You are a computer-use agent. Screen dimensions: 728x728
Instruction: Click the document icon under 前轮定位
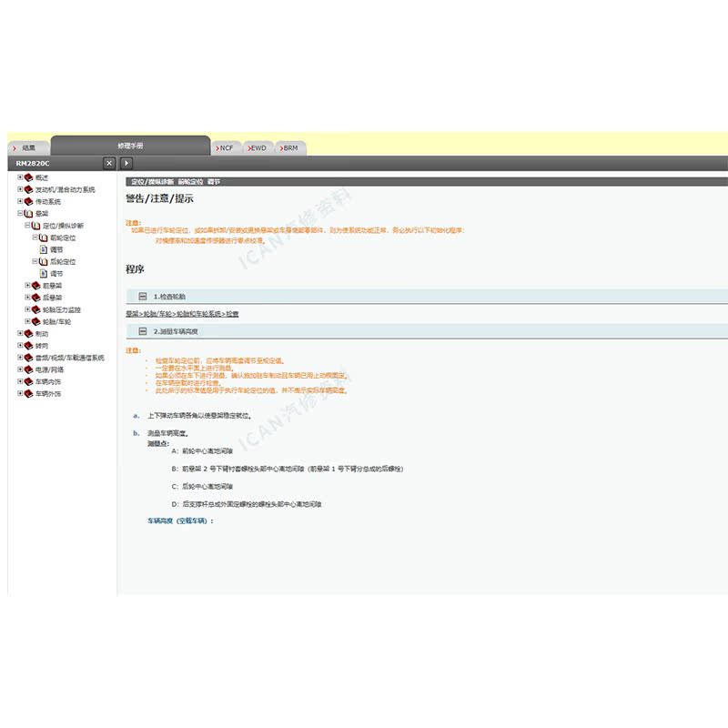(x=44, y=249)
